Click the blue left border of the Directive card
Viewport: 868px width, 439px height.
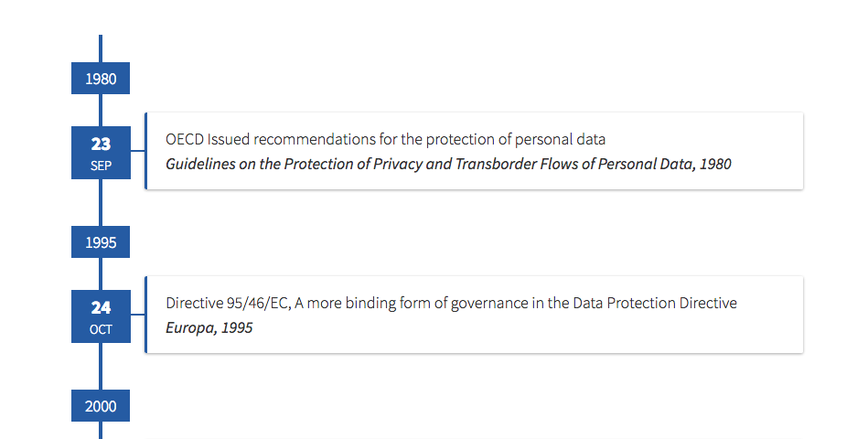click(145, 315)
